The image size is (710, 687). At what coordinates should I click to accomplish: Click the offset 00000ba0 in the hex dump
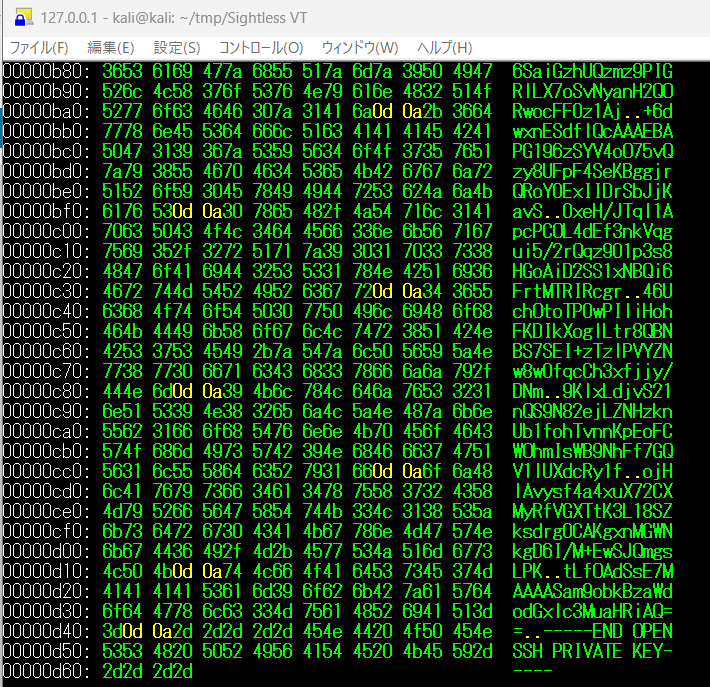pos(46,111)
